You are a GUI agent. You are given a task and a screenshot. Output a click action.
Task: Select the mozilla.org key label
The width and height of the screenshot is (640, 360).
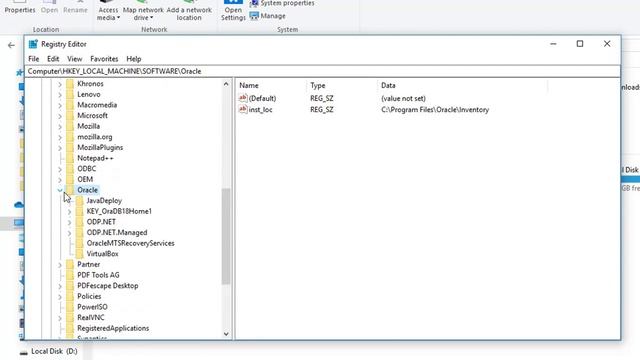95,137
